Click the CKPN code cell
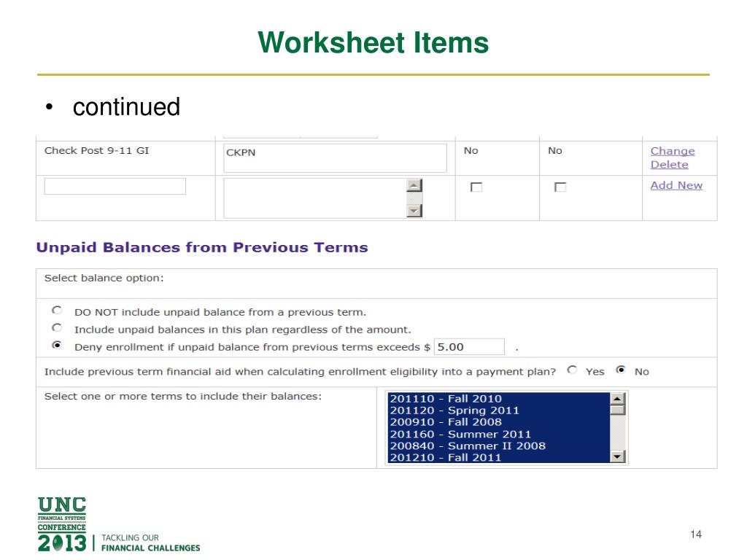Image resolution: width=747 pixels, height=560 pixels. 335,157
